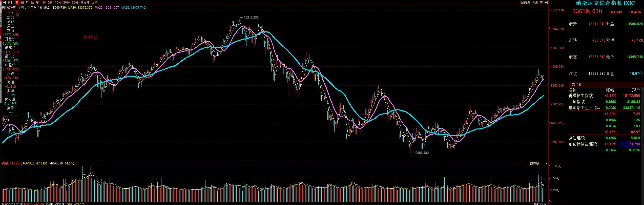The width and height of the screenshot is (644, 205).
Task: Switch chart to 1分 period
Action: 43,3
